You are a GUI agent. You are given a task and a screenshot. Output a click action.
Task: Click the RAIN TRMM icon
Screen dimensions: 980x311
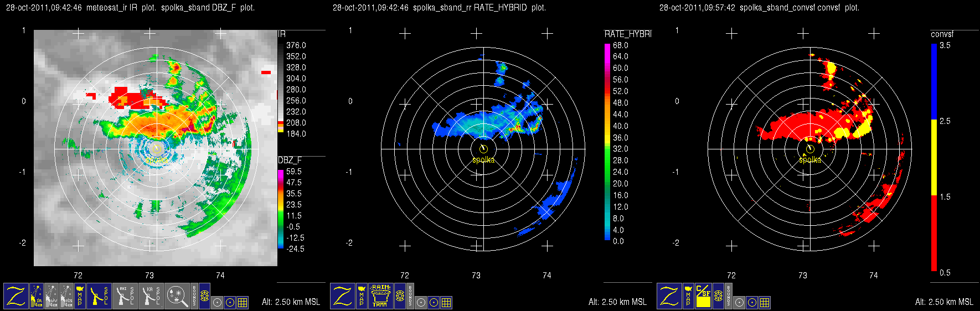click(381, 296)
